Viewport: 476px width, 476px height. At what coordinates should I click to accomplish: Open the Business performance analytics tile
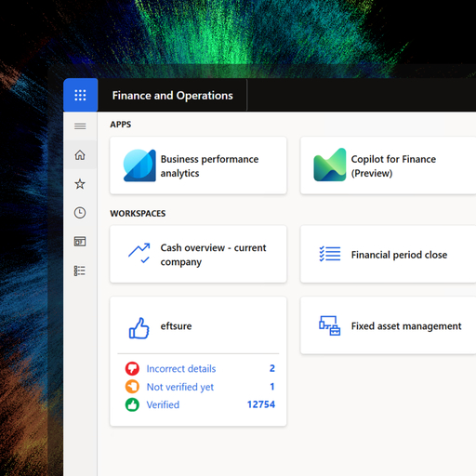coord(198,165)
